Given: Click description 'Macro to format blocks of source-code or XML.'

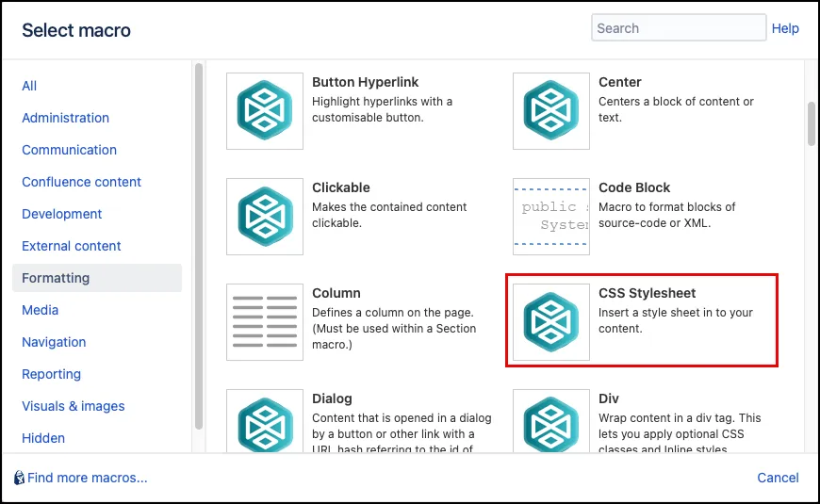Looking at the screenshot, I should (666, 215).
